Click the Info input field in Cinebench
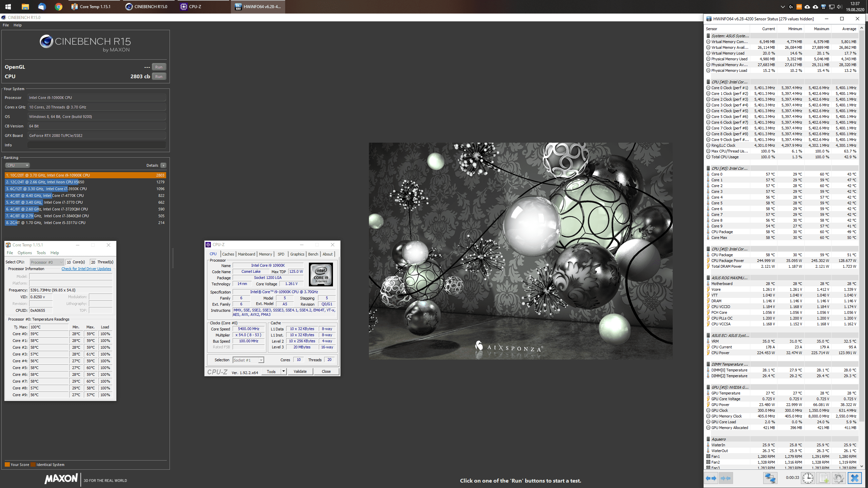Screen dimensions: 868x488 pyautogui.click(x=97, y=145)
